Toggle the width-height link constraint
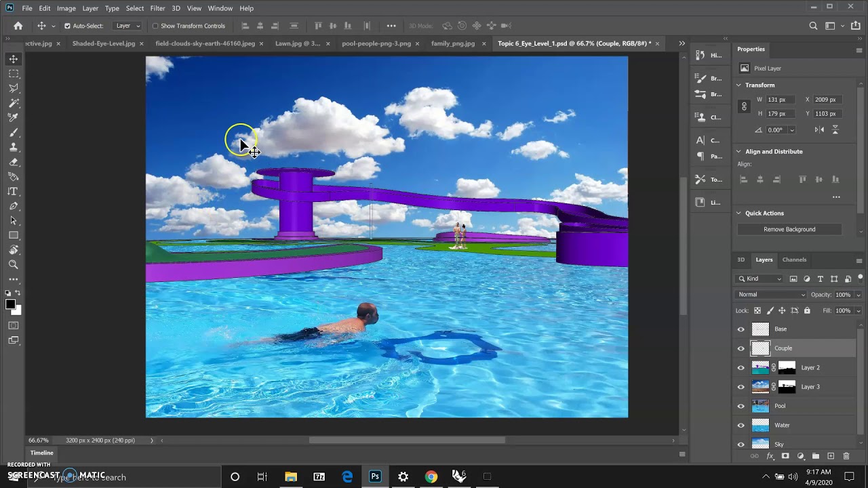 coord(744,106)
